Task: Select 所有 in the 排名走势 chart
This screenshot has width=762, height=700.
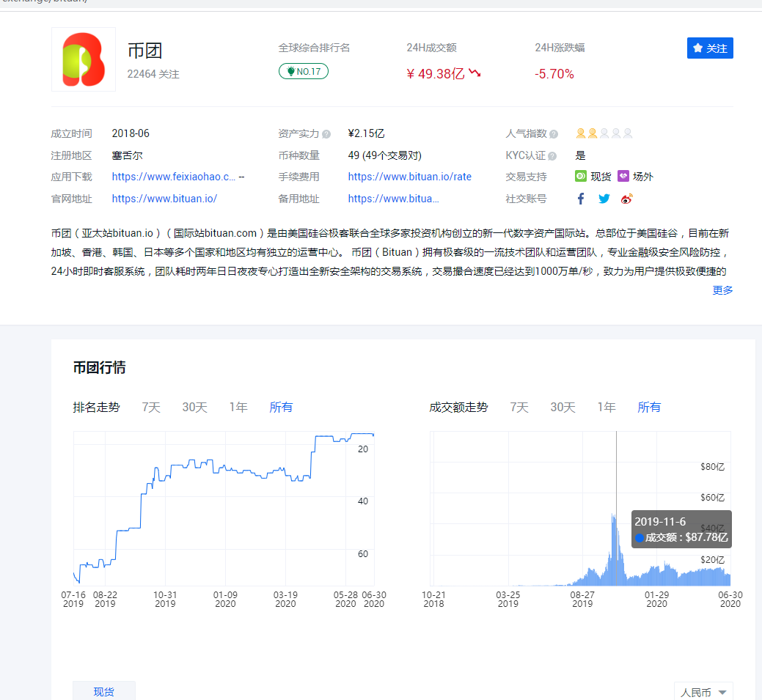Action: tap(281, 407)
